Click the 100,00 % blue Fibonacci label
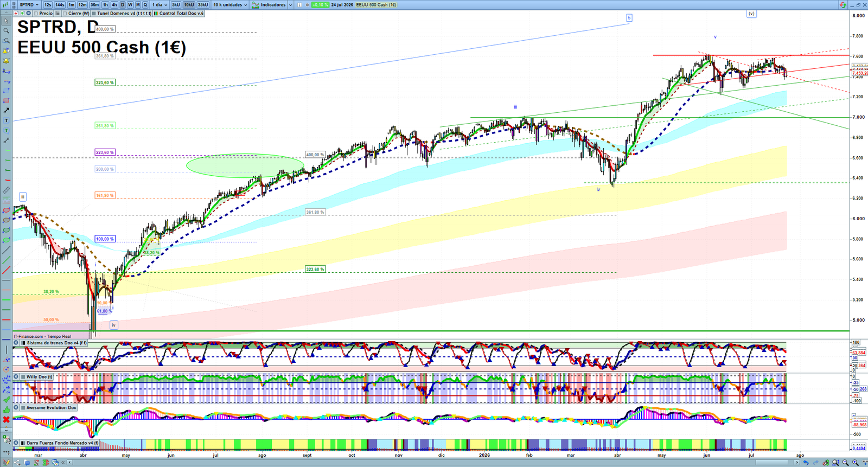 (105, 239)
